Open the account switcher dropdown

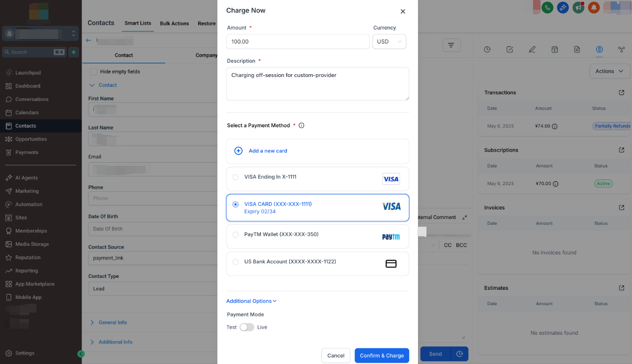pos(41,33)
